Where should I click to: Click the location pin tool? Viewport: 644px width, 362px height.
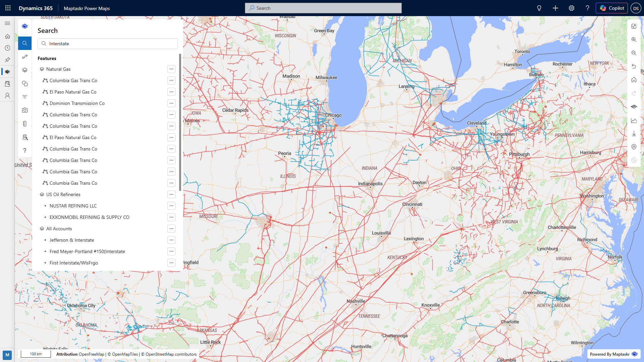(634, 147)
